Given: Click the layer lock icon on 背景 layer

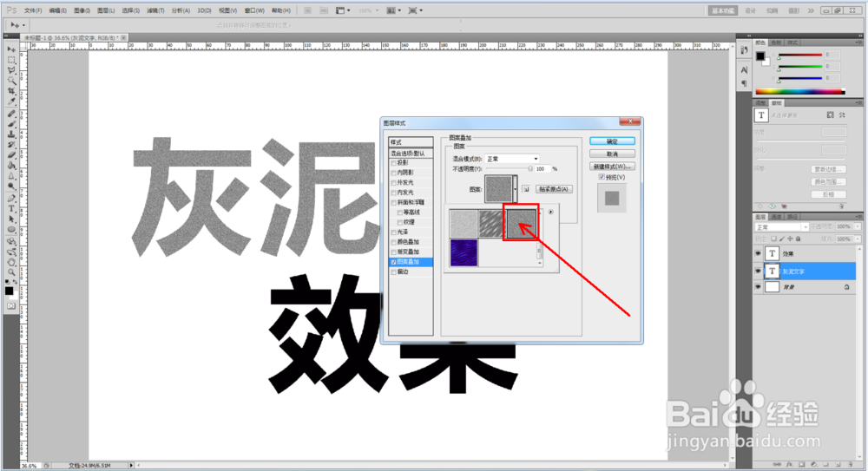Looking at the screenshot, I should click(x=846, y=287).
